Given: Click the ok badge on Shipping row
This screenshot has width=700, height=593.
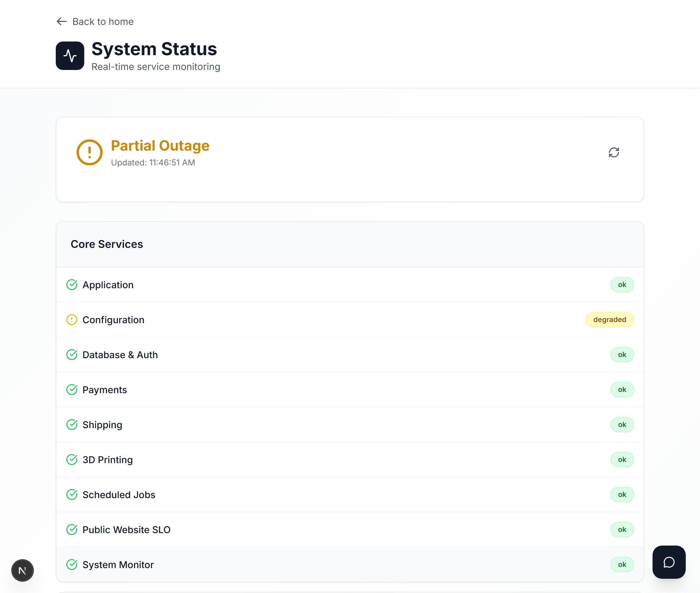Looking at the screenshot, I should pos(622,425).
